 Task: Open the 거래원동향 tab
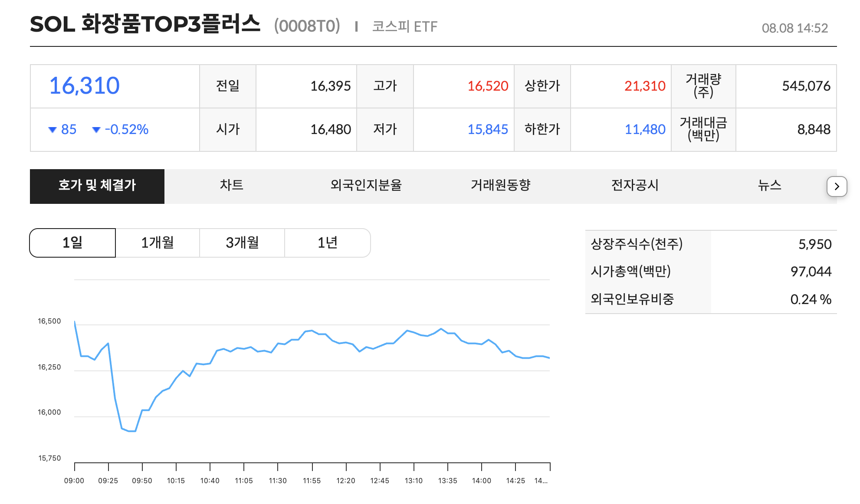[x=500, y=186]
